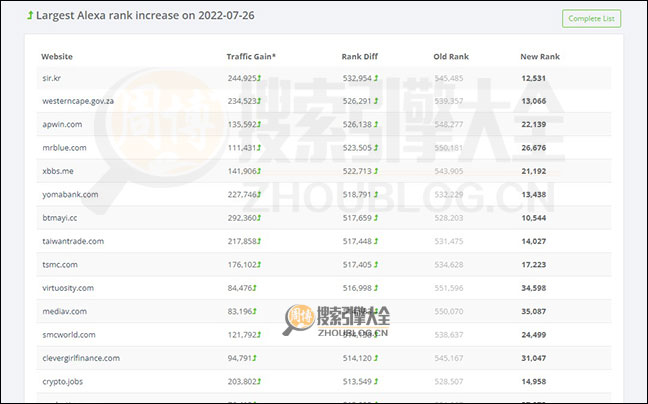
Task: Click traffic gain value 244,925
Action: pyautogui.click(x=242, y=78)
